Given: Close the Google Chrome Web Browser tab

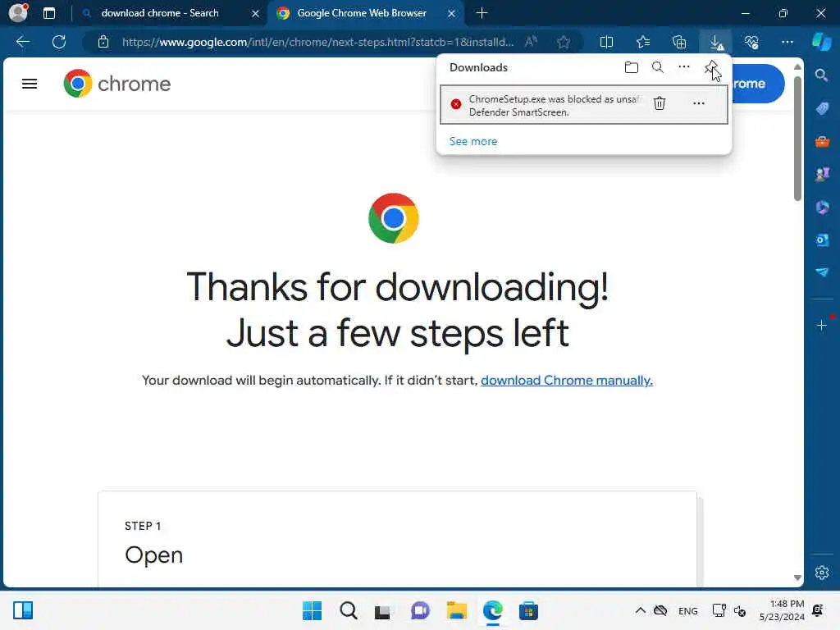Looking at the screenshot, I should tap(452, 13).
